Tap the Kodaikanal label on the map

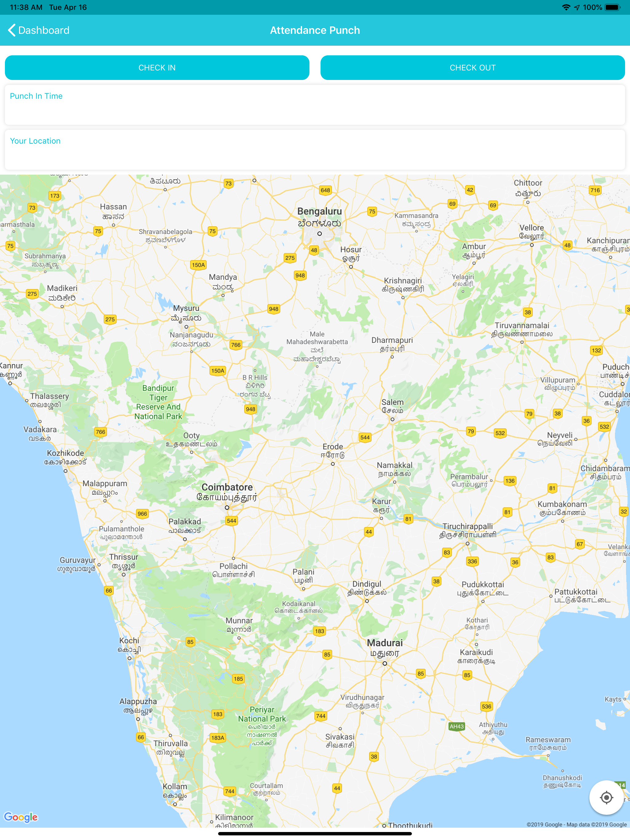click(299, 607)
